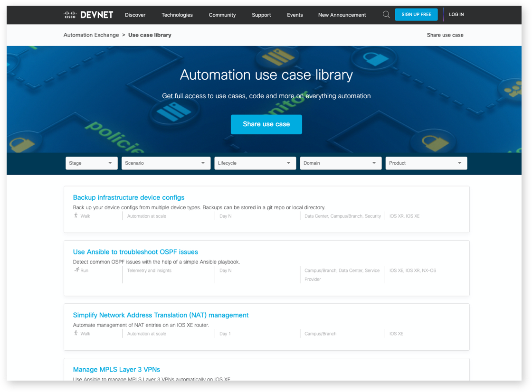The width and height of the screenshot is (532, 392).
Task: Click the Walk stage icon on Backup configs card
Action: pos(76,215)
